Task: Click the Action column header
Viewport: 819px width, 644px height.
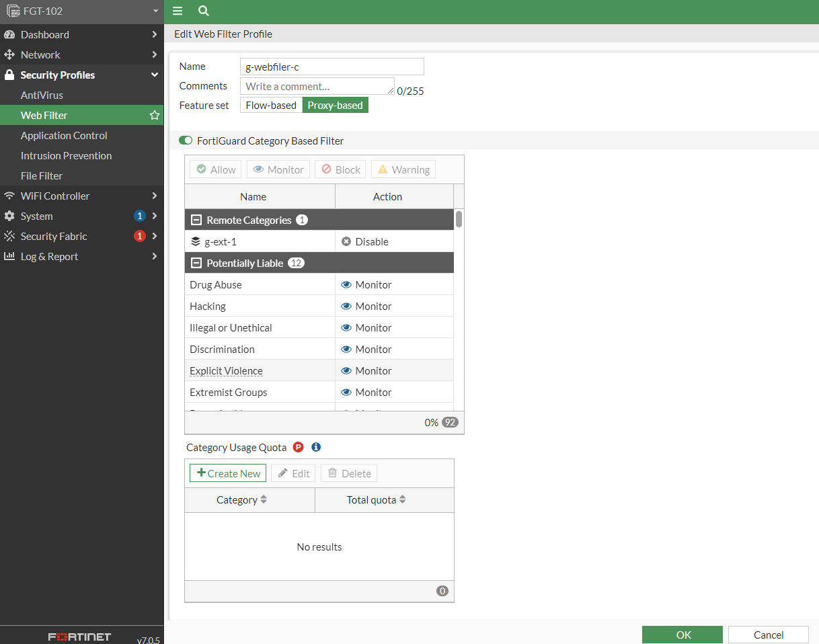Action: (x=395, y=196)
